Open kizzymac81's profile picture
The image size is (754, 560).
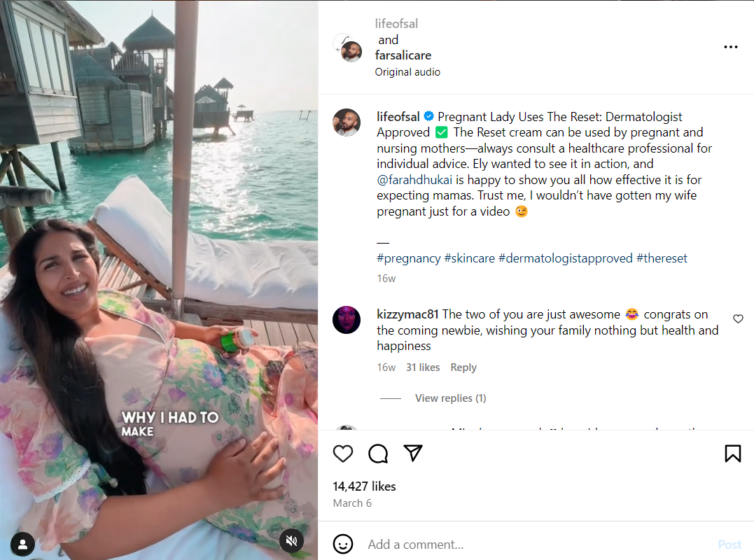click(347, 320)
